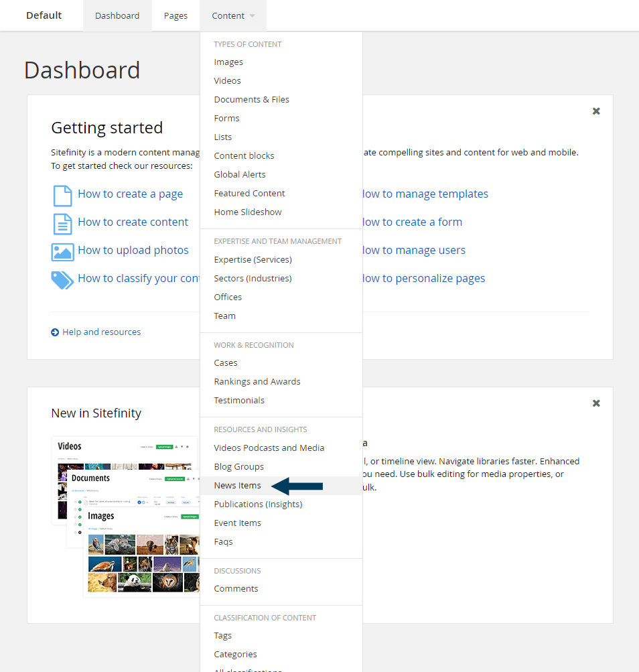Choose Rankings and Awards menu item
The width and height of the screenshot is (639, 672).
click(257, 382)
